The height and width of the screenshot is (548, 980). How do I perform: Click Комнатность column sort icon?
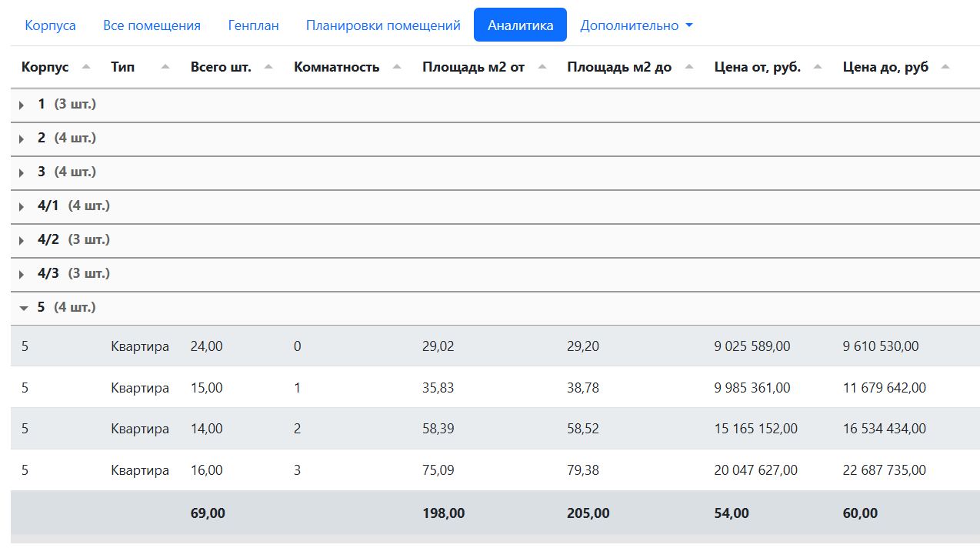(397, 67)
